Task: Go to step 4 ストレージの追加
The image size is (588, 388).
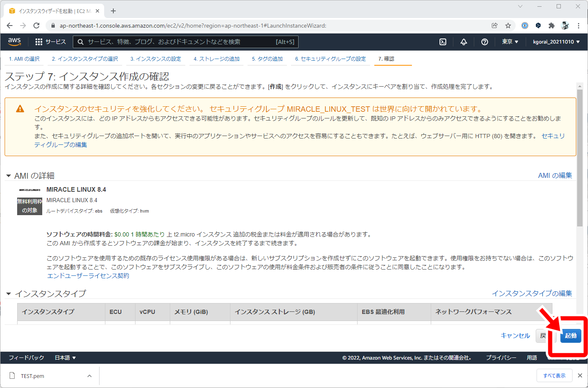Action: pyautogui.click(x=217, y=59)
